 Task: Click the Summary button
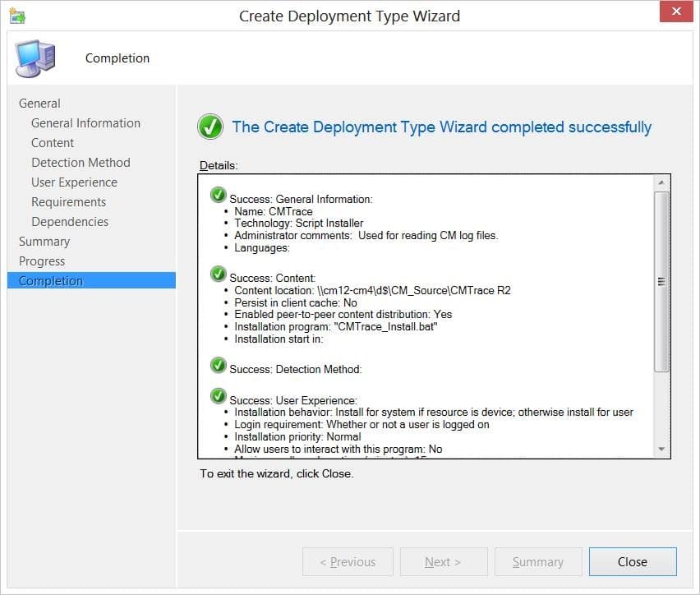pos(538,561)
